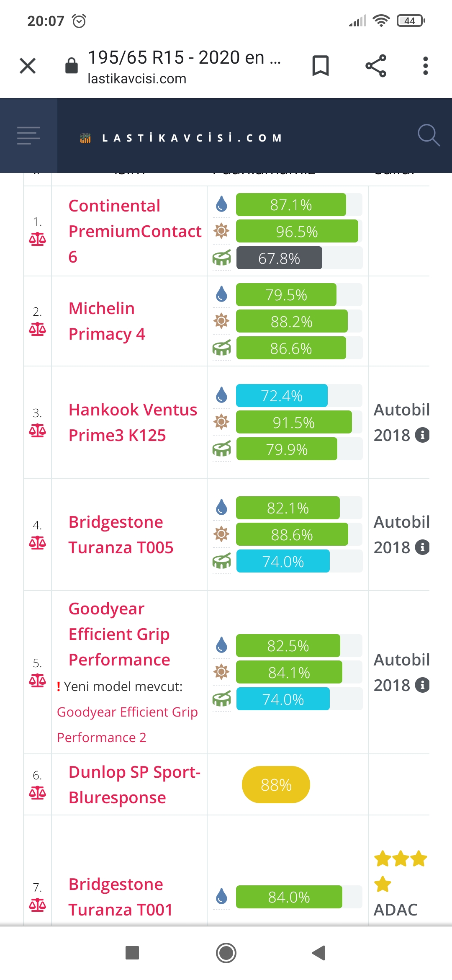This screenshot has height=980, width=452.
Task: Show info icon beside Bridgestone T005 Autobil
Action: click(x=422, y=547)
